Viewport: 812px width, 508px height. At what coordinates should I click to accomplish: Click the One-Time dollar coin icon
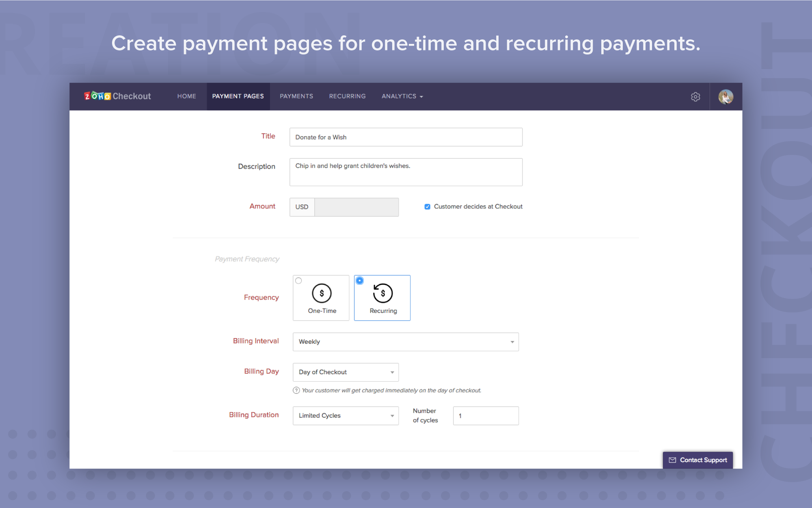[322, 293]
